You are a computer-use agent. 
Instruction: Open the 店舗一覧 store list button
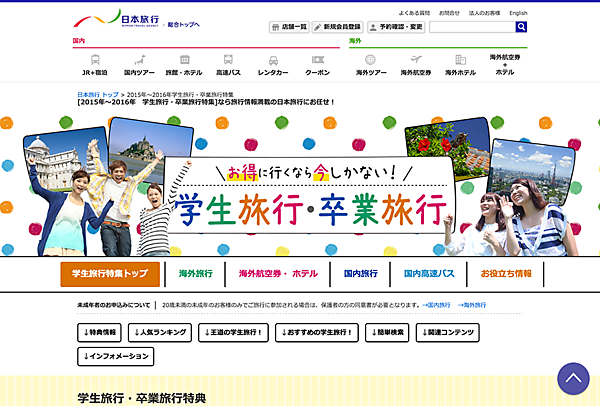click(x=289, y=27)
